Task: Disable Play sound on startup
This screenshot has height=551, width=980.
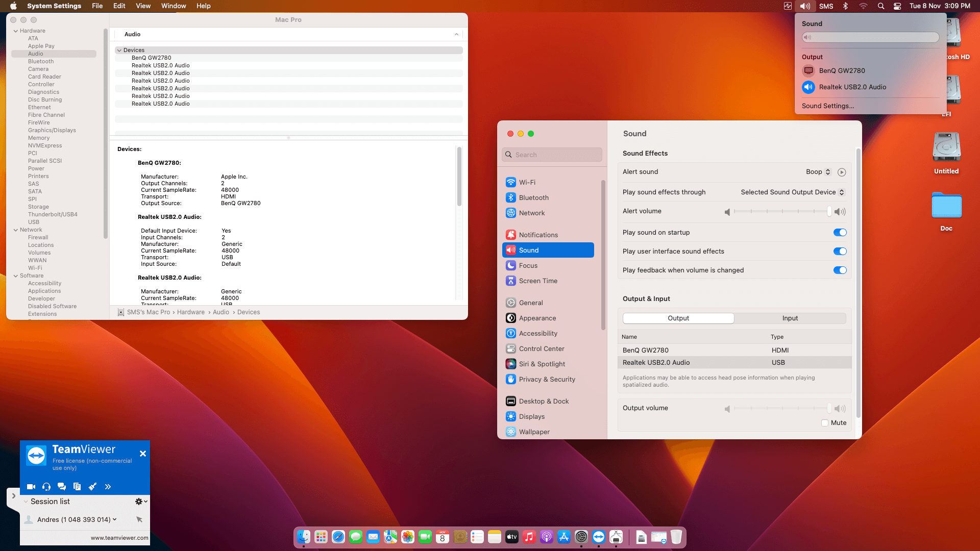Action: (840, 233)
